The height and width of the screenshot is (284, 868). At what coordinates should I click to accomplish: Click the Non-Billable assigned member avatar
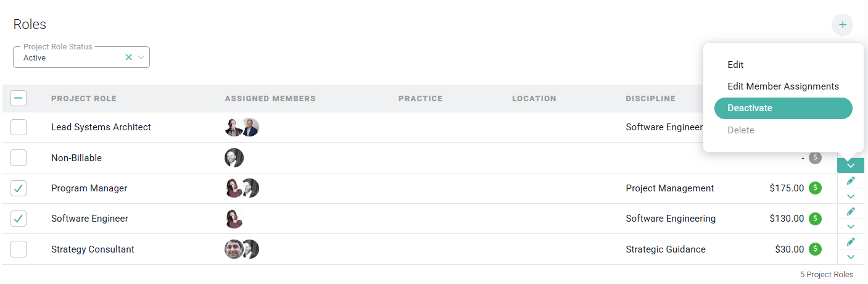[x=234, y=158]
